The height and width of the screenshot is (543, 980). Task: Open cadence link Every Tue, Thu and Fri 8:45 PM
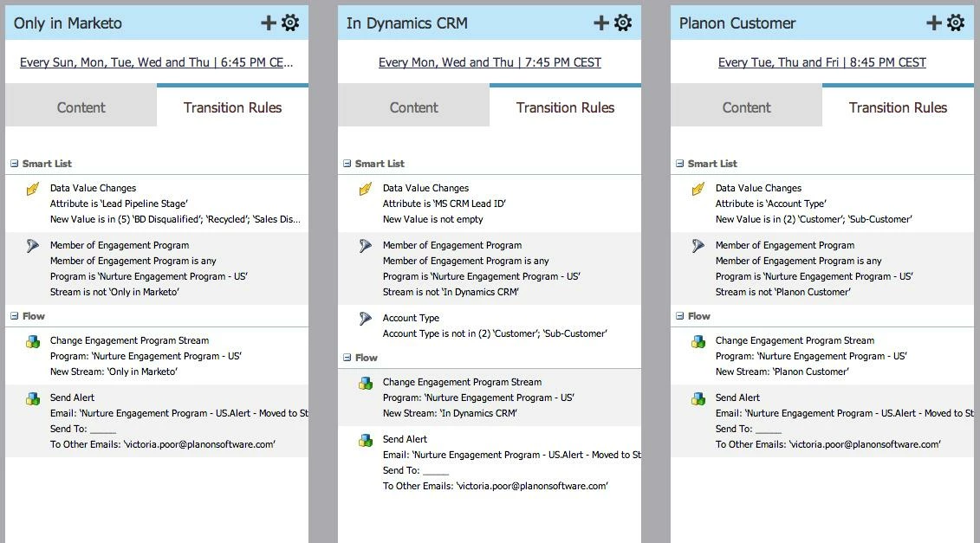coord(822,62)
